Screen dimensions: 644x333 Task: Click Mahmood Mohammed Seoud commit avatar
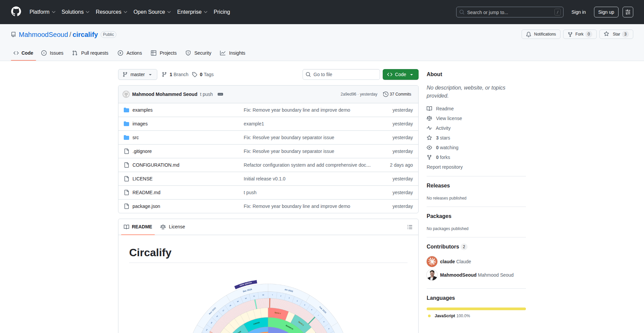126,94
